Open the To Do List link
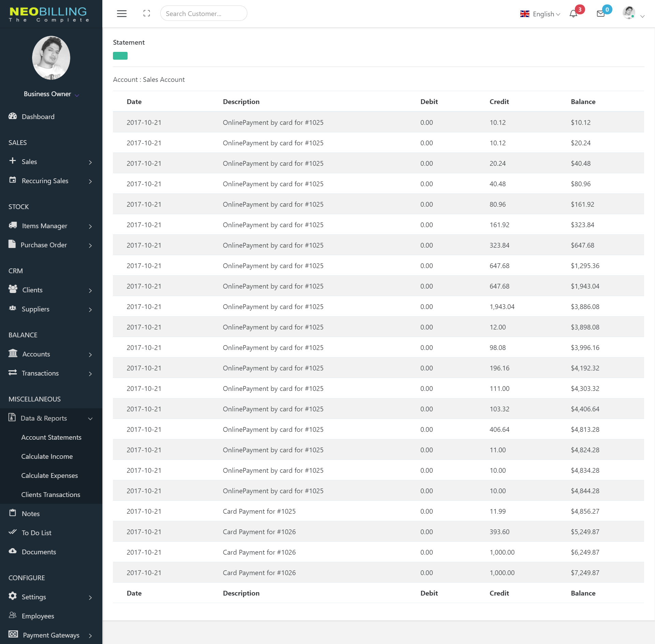 37,533
